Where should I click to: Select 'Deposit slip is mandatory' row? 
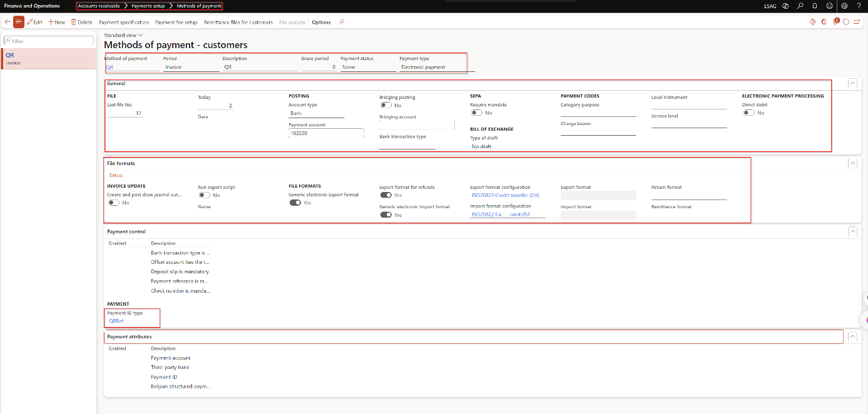(x=180, y=271)
